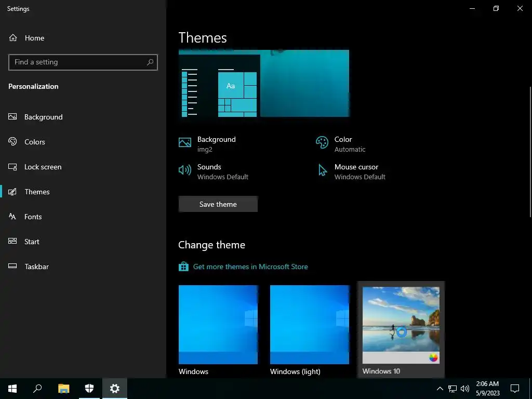
Task: Click the Home house icon
Action: coord(13,37)
